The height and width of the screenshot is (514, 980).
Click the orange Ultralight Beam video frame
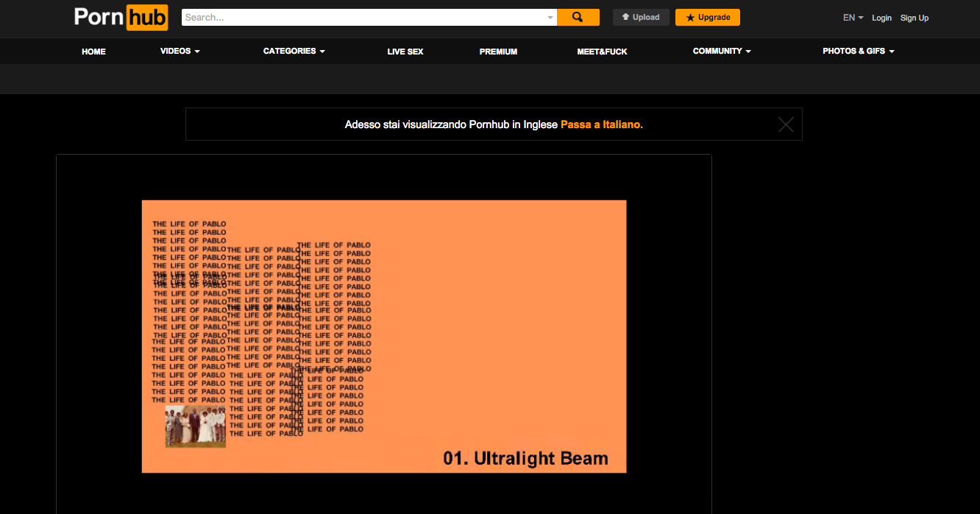tap(383, 336)
